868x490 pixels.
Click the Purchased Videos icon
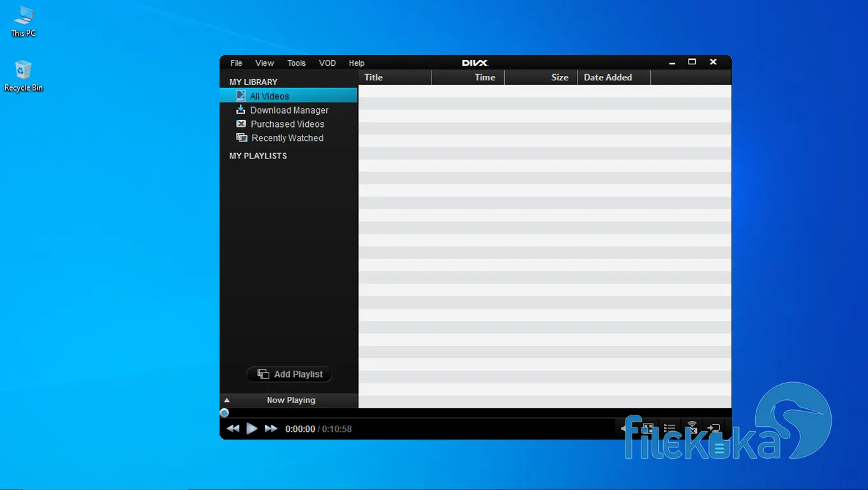coord(241,124)
